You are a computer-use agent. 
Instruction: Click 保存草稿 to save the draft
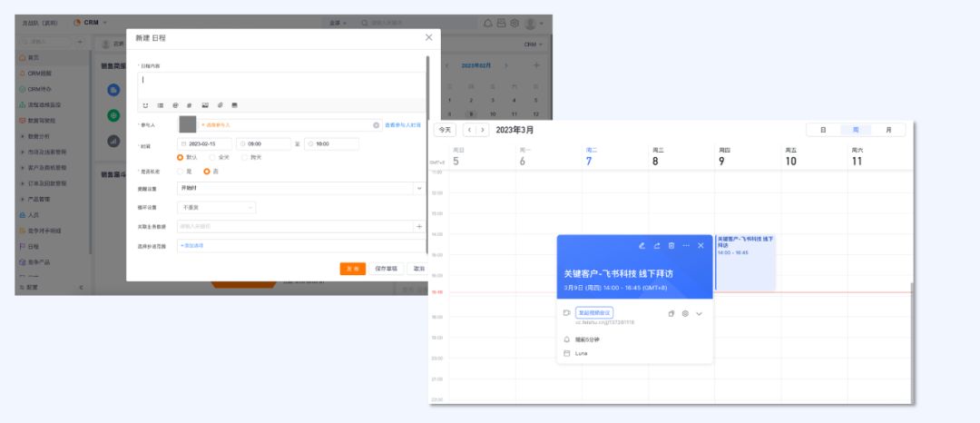pos(387,269)
